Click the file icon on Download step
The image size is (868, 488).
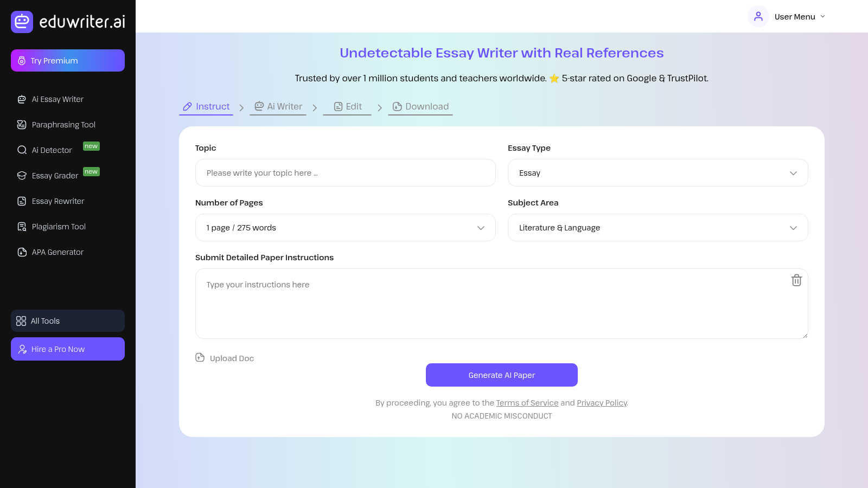click(x=397, y=107)
